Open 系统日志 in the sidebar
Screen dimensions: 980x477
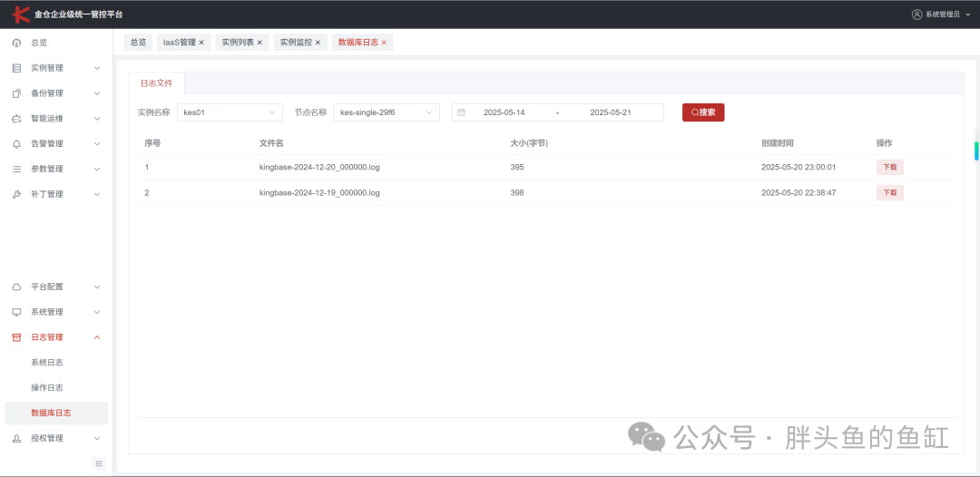(x=47, y=363)
